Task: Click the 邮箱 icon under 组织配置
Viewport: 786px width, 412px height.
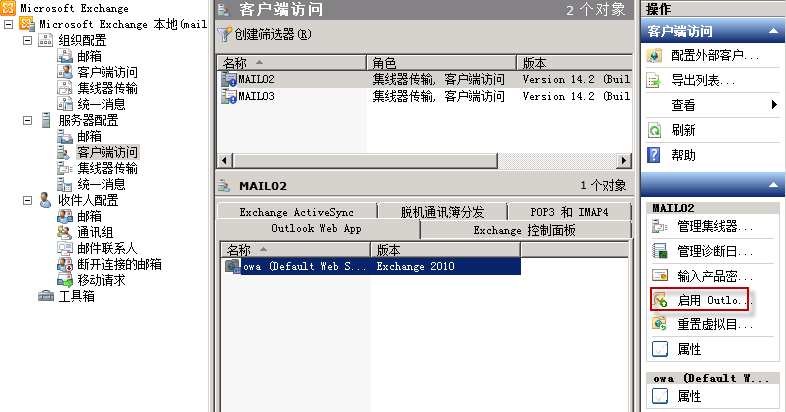Action: tap(65, 56)
